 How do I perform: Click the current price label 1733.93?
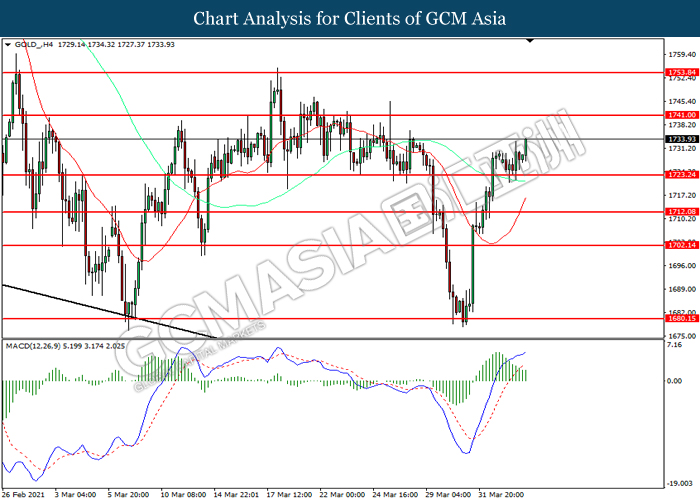pyautogui.click(x=682, y=139)
